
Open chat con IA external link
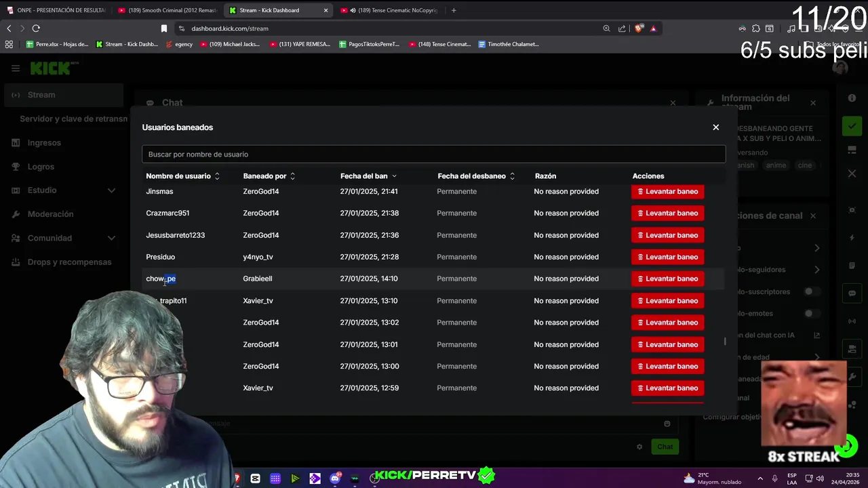tap(816, 335)
